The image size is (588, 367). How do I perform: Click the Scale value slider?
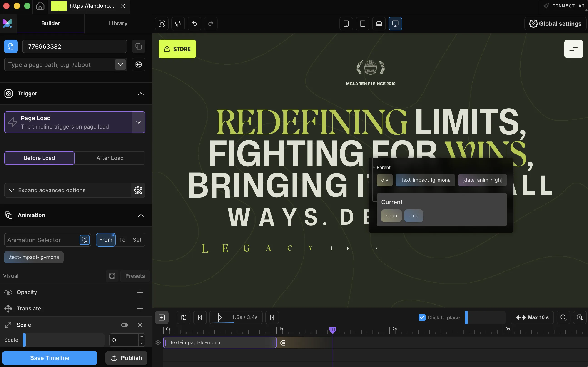coord(64,340)
